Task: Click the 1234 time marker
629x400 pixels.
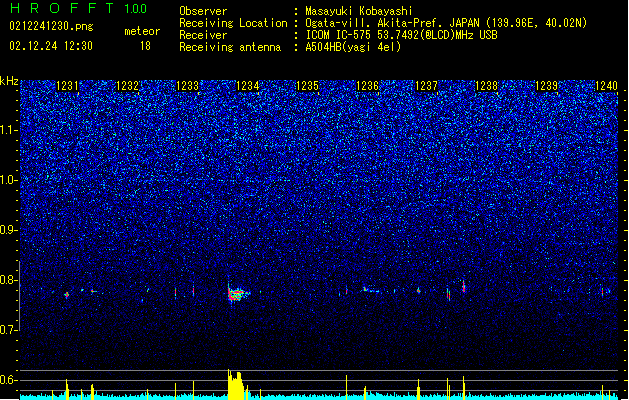Action: click(x=248, y=86)
